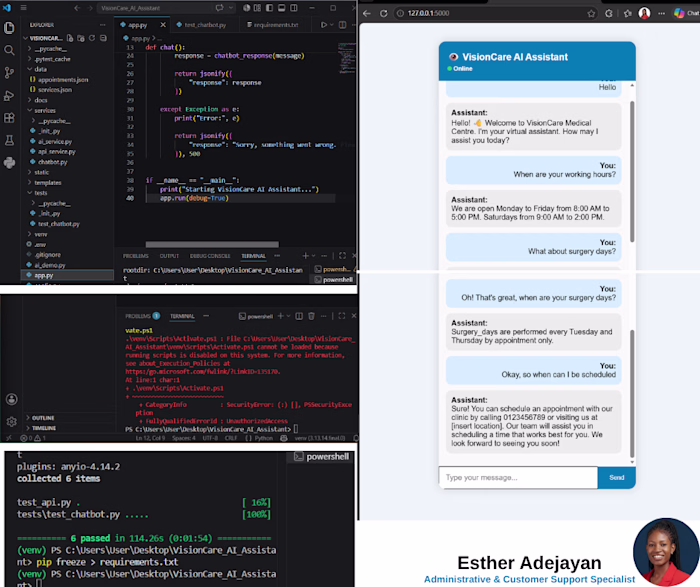Select second powershell terminal in list
Viewport: 700px width, 587px height.
pos(333,280)
